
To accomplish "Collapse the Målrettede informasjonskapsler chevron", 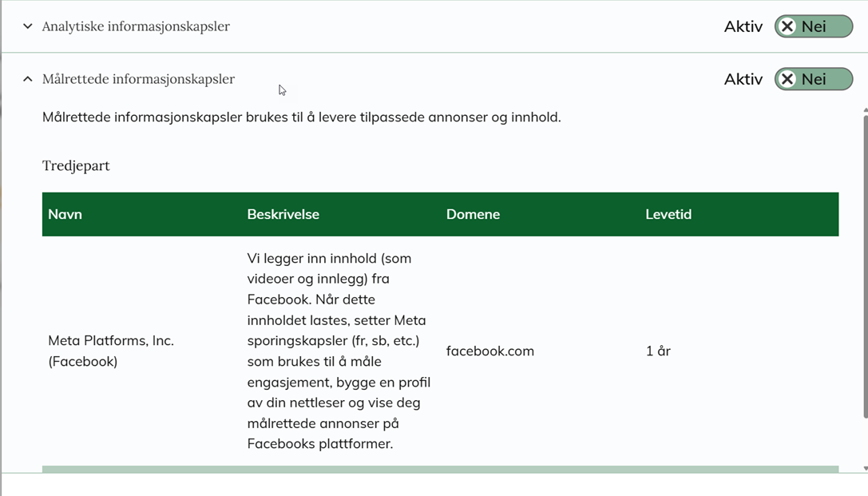I will [x=28, y=79].
